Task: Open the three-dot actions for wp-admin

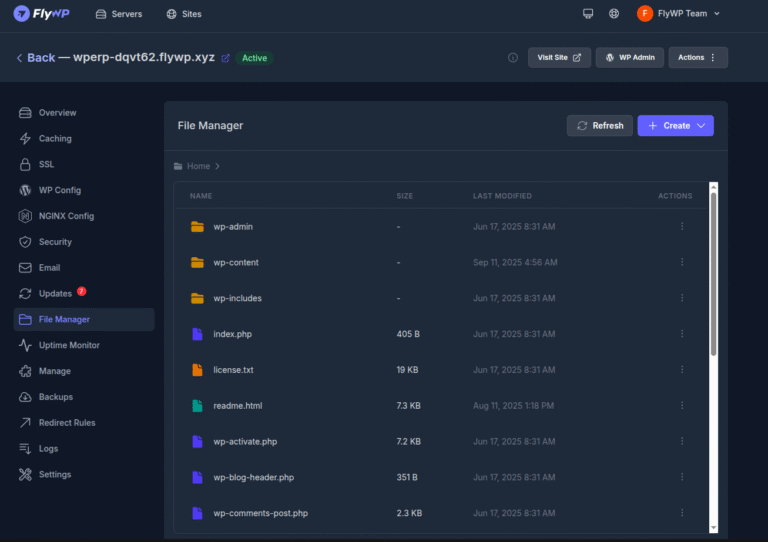Action: click(682, 227)
